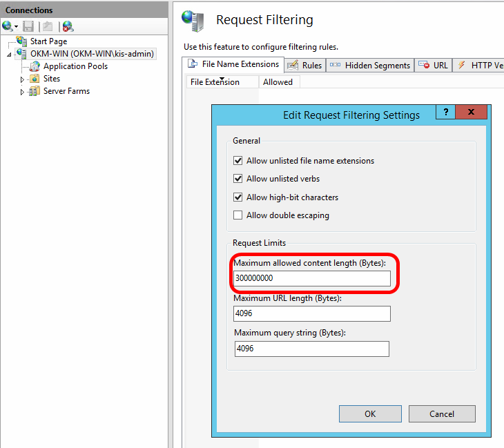504x448 pixels.
Task: Enable Allow double escaping checkbox
Action: (238, 215)
